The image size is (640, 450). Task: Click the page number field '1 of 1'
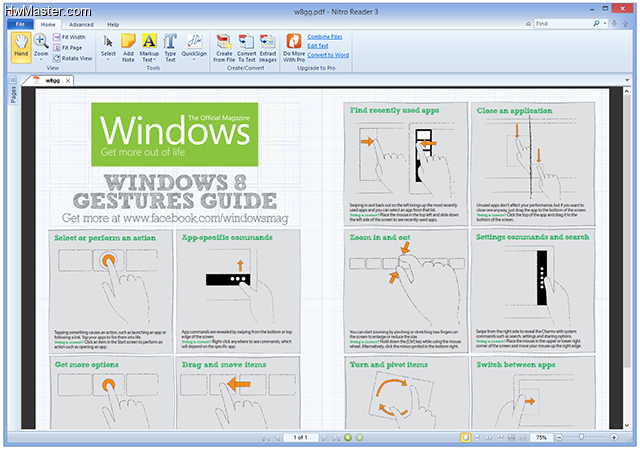tap(300, 438)
